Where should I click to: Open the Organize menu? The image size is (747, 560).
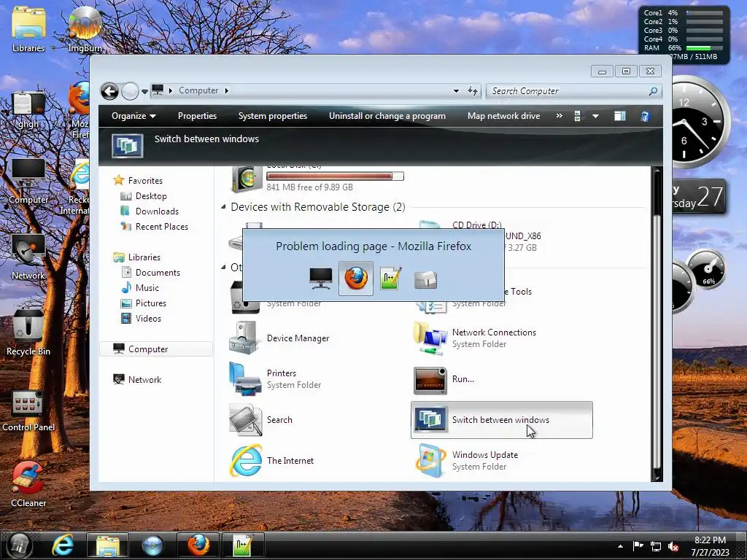point(133,116)
